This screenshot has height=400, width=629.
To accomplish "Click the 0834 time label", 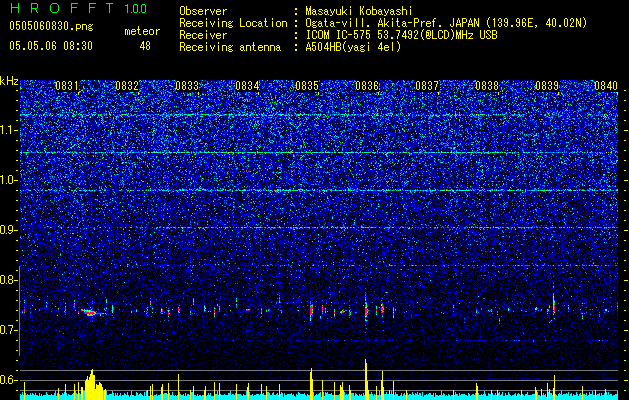I will pyautogui.click(x=247, y=86).
